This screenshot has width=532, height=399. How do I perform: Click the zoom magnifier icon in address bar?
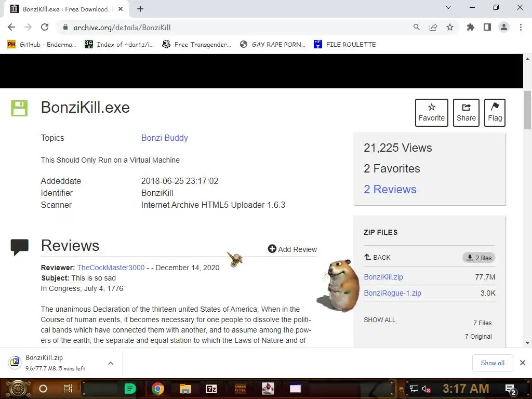point(416,27)
